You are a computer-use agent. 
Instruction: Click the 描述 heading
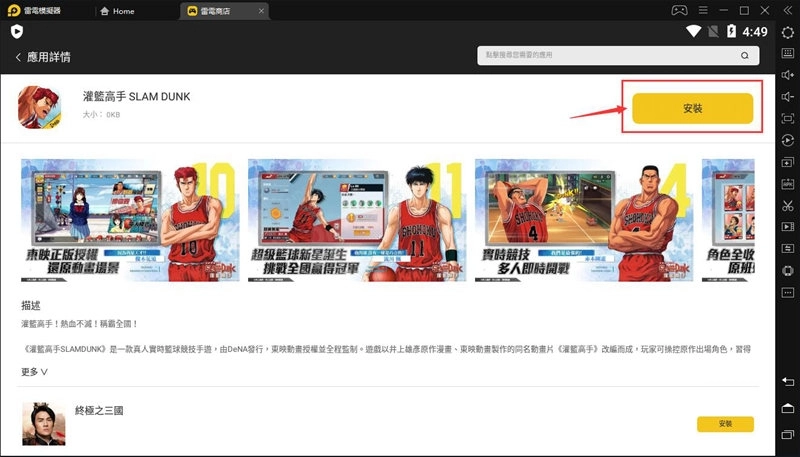[x=31, y=306]
